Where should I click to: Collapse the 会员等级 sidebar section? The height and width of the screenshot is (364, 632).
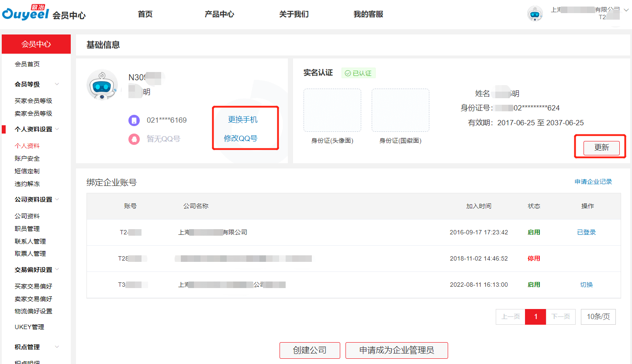[57, 84]
